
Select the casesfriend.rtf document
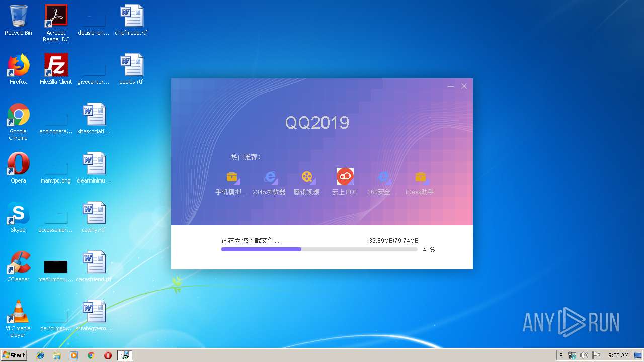pyautogui.click(x=94, y=266)
